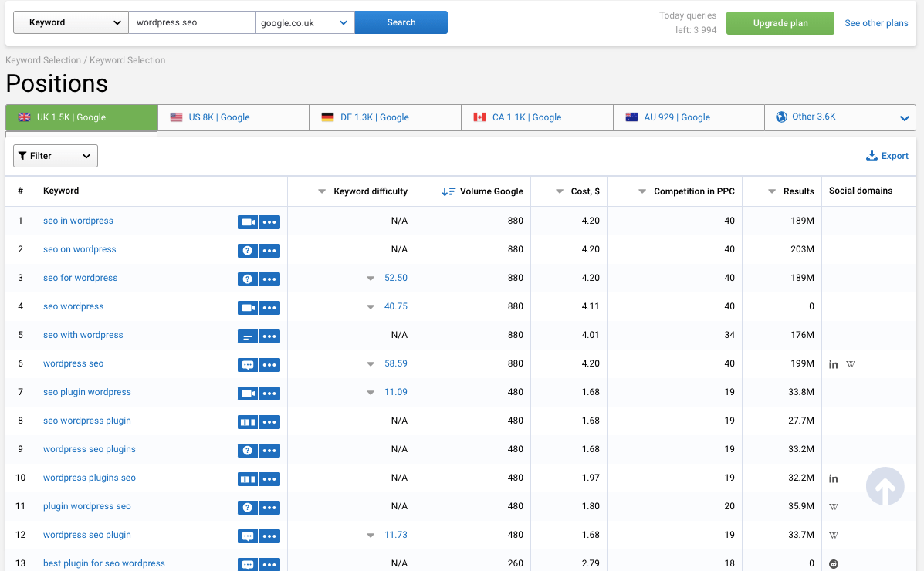Click the 203M results cell

pos(802,249)
